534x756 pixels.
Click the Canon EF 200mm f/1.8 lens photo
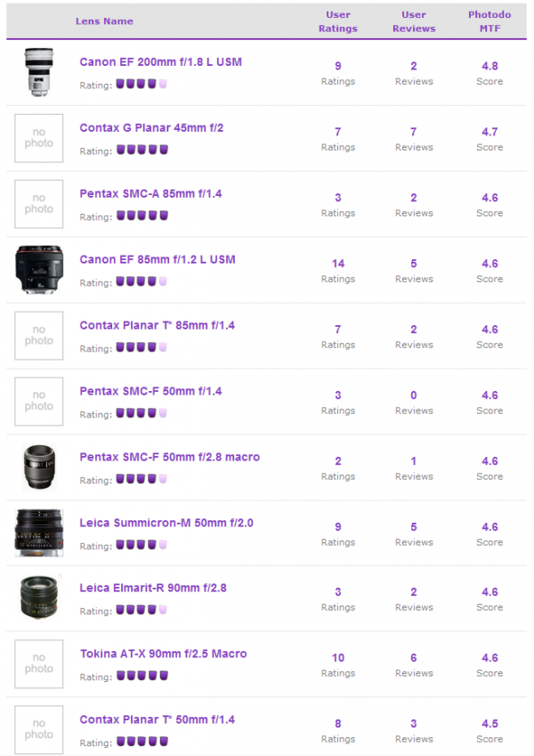click(x=39, y=72)
